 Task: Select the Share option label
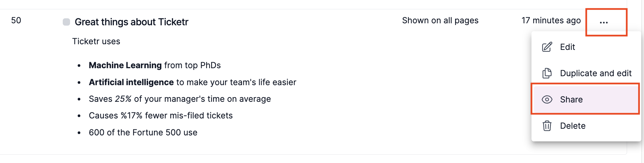coord(571,99)
